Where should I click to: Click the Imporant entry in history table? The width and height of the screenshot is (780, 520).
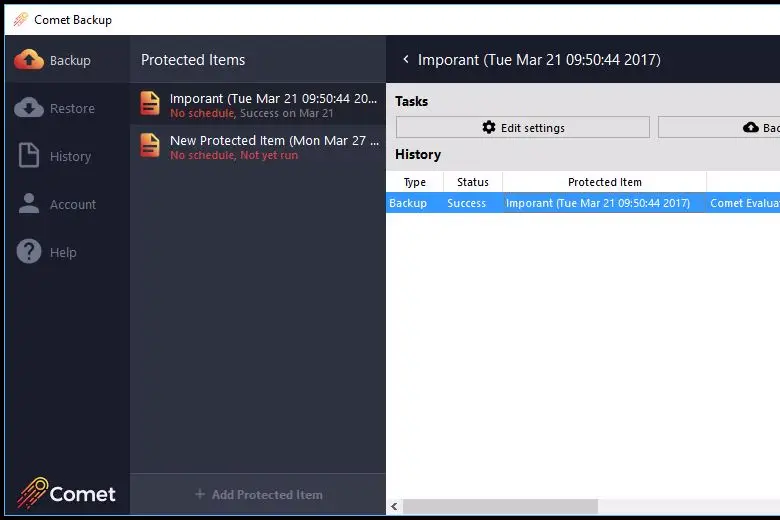tap(604, 203)
